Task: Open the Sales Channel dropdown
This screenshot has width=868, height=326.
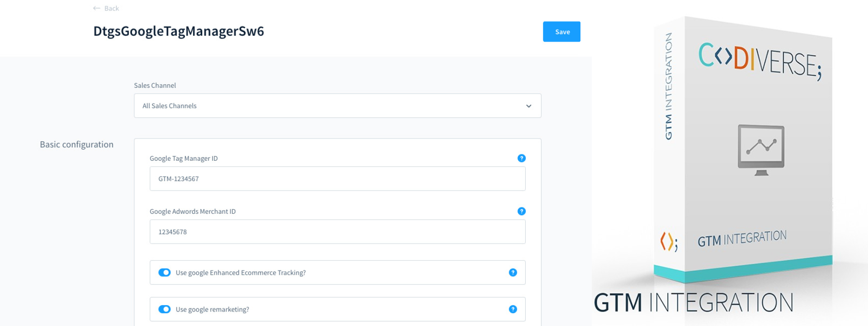Action: (x=337, y=105)
